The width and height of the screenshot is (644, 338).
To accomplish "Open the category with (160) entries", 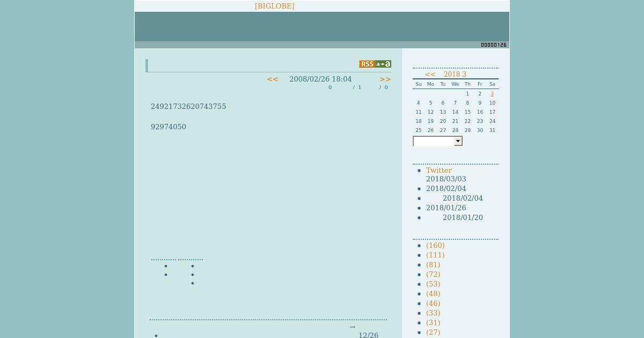I will click(x=435, y=245).
